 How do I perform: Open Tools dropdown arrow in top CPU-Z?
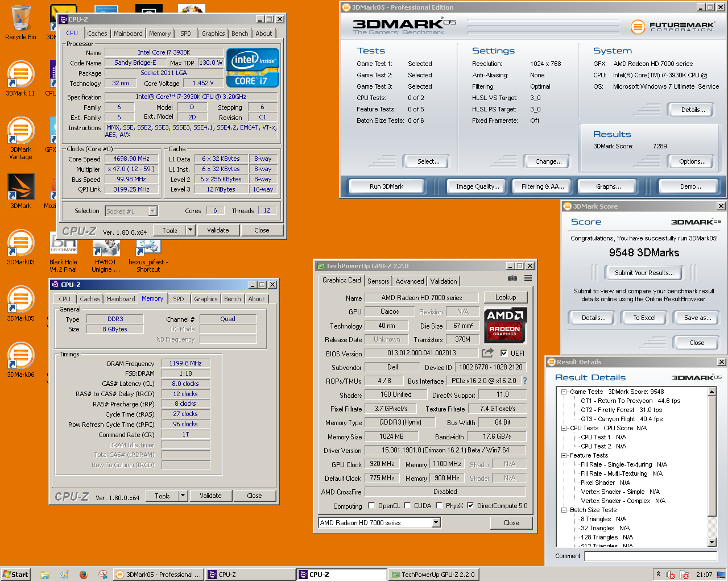[190, 230]
